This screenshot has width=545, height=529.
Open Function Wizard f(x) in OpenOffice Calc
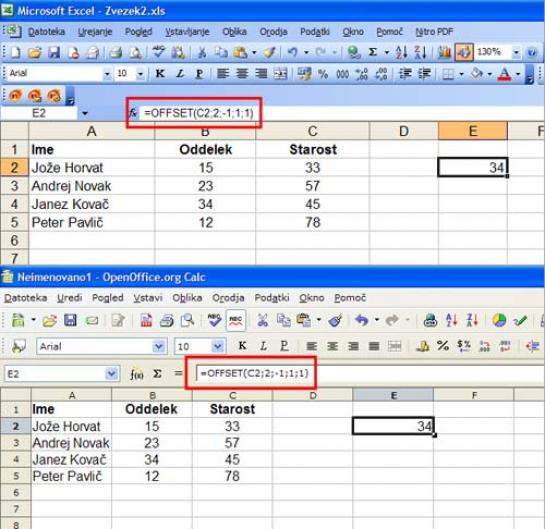click(x=137, y=374)
